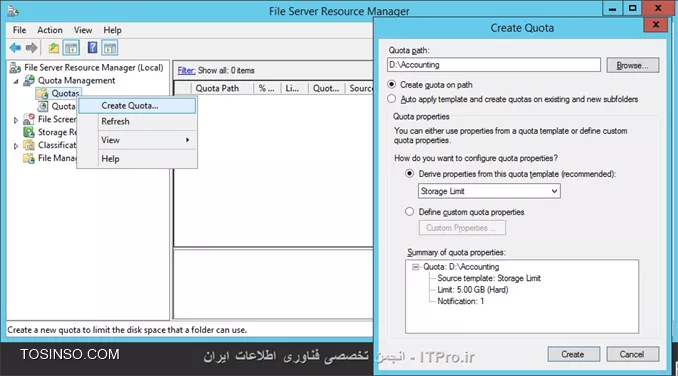Select the Quota Management node

(x=76, y=80)
